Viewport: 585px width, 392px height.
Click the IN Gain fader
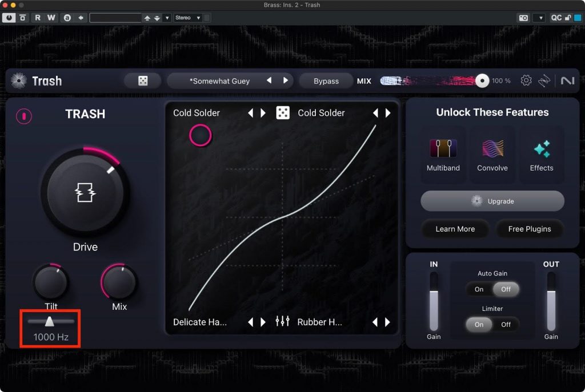pos(434,301)
